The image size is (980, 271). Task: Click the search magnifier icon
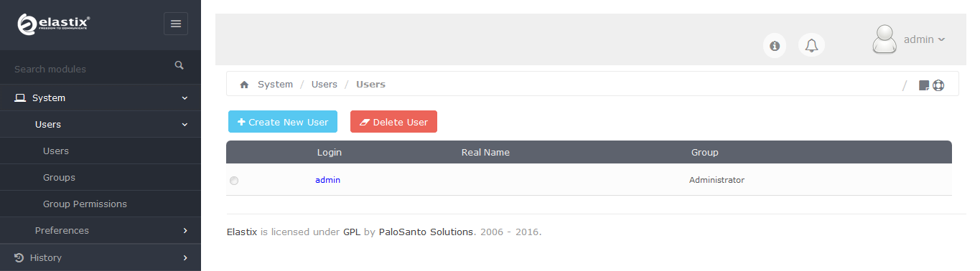(179, 65)
